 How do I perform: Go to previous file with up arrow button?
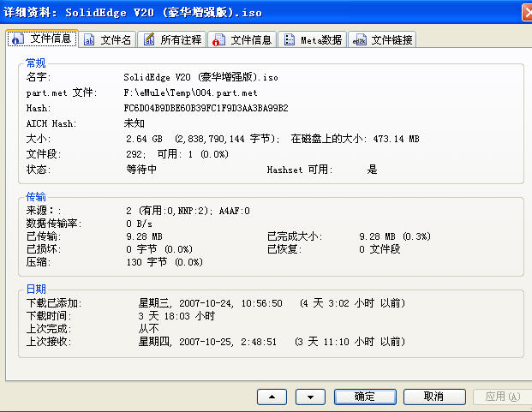pyautogui.click(x=272, y=397)
